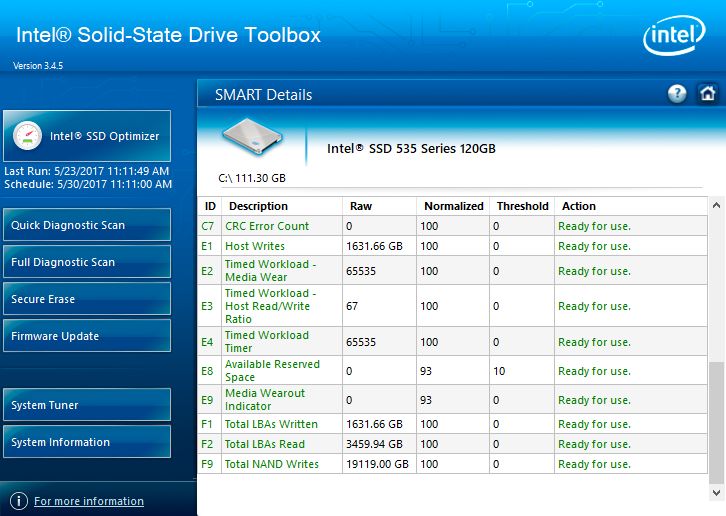Screen dimensions: 726x516
Task: Follow the For more information link
Action: (89, 501)
